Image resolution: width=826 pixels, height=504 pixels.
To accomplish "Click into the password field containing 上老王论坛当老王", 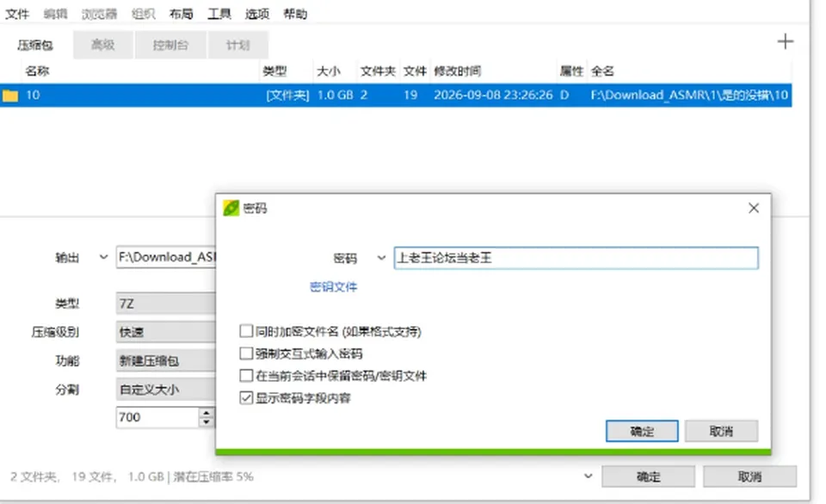I will [x=576, y=258].
